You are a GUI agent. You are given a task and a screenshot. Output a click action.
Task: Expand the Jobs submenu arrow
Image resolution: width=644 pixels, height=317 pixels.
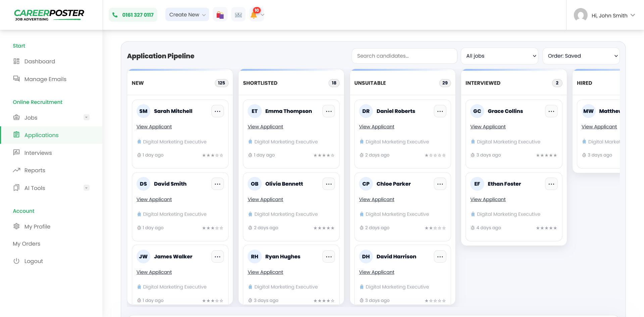click(87, 118)
